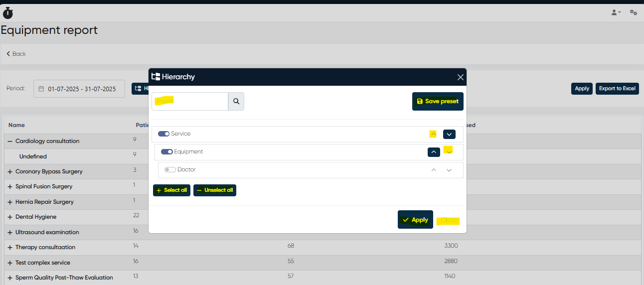Toggle the Service switch off
644x285 pixels.
pos(163,134)
